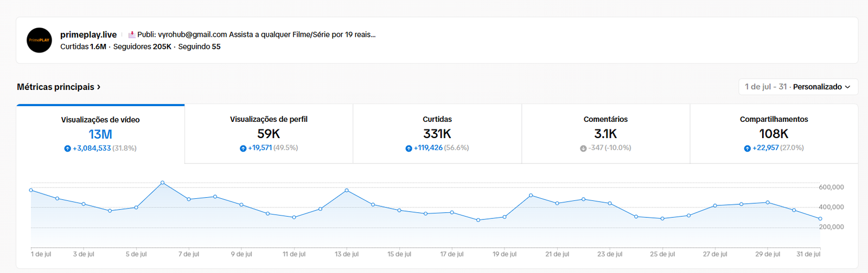Select the Compartilhamentos metrics tab

774,134
